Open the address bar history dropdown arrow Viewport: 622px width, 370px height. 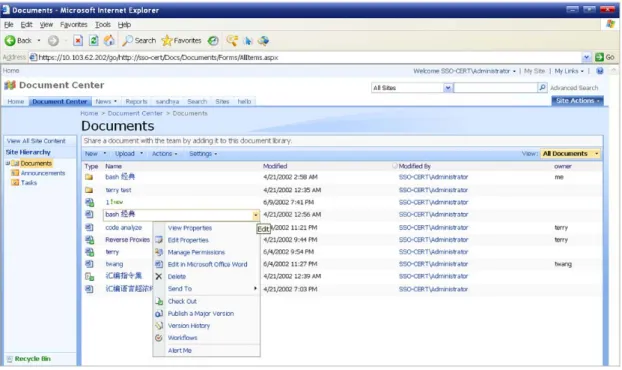586,58
